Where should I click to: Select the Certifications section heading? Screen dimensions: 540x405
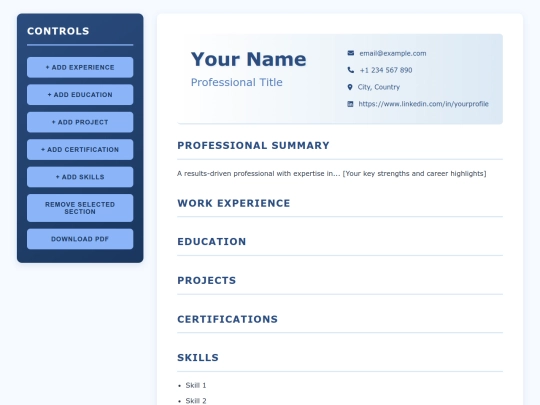coord(227,319)
